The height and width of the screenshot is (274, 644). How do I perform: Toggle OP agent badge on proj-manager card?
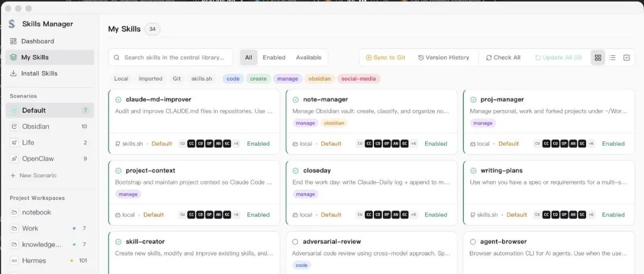click(x=564, y=144)
